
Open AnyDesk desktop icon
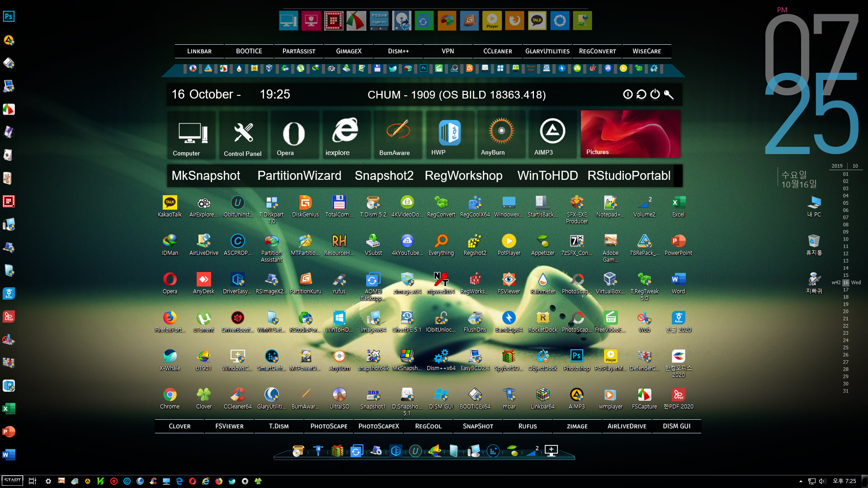203,283
